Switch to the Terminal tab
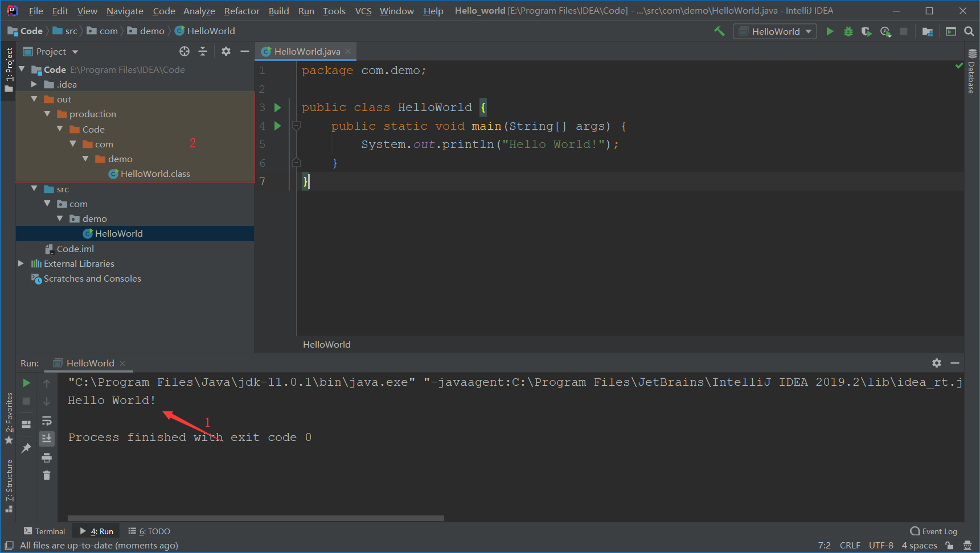Screen dimensions: 980x553 click(44, 531)
